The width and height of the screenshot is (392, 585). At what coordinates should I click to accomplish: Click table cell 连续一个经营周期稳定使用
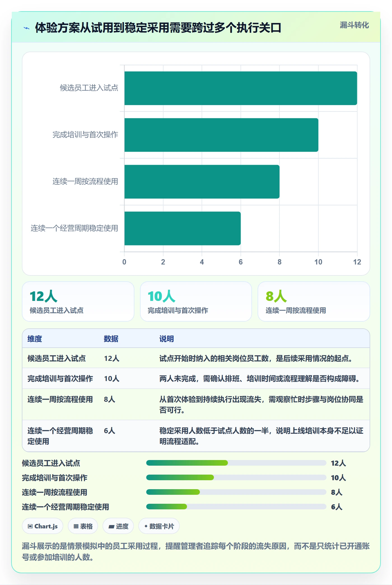[60, 436]
